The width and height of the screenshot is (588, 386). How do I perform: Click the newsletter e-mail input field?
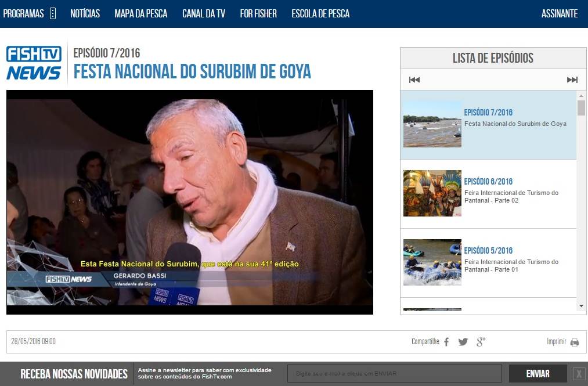coord(395,374)
